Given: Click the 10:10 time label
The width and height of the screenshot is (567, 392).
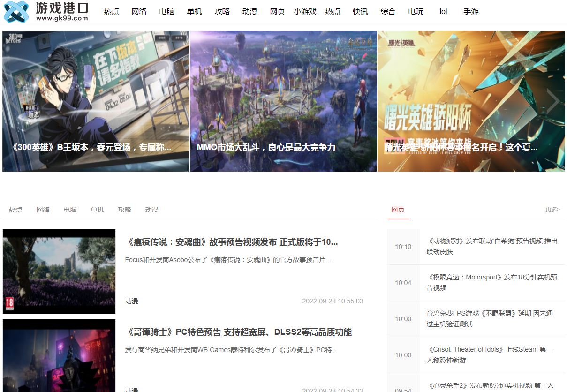Looking at the screenshot, I should [403, 247].
